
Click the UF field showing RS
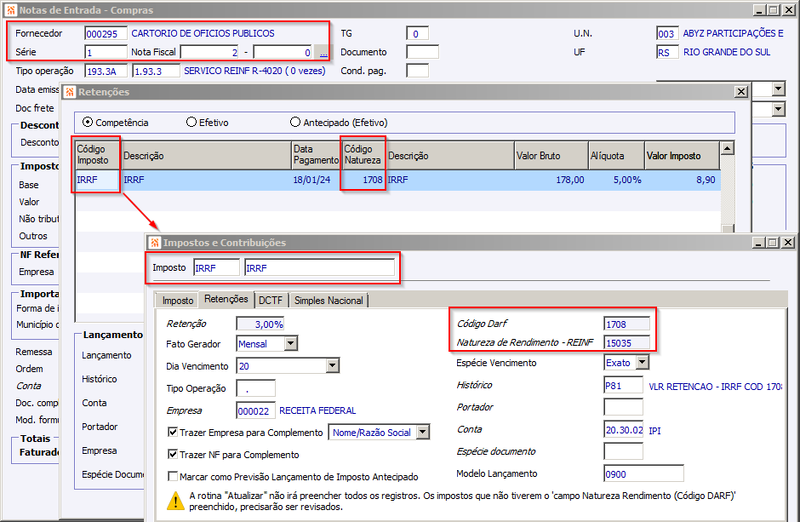(x=667, y=53)
